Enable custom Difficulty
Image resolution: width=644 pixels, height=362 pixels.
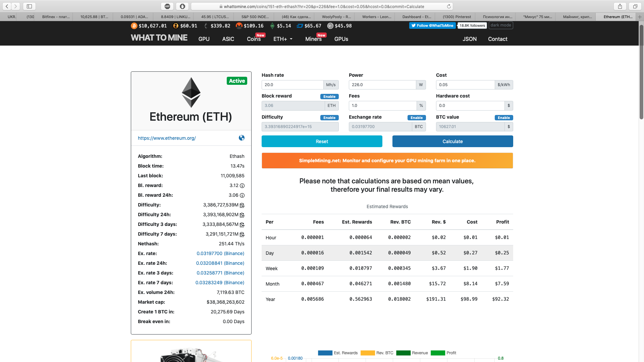[x=329, y=118]
